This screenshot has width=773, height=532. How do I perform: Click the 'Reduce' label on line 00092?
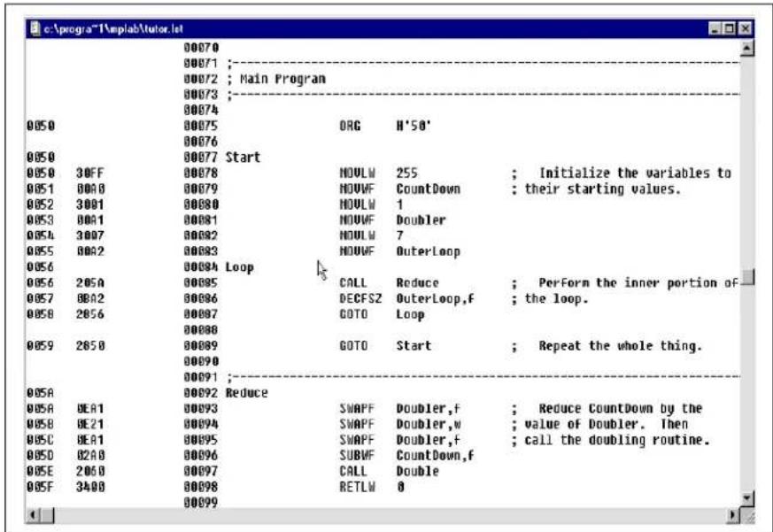pyautogui.click(x=246, y=393)
